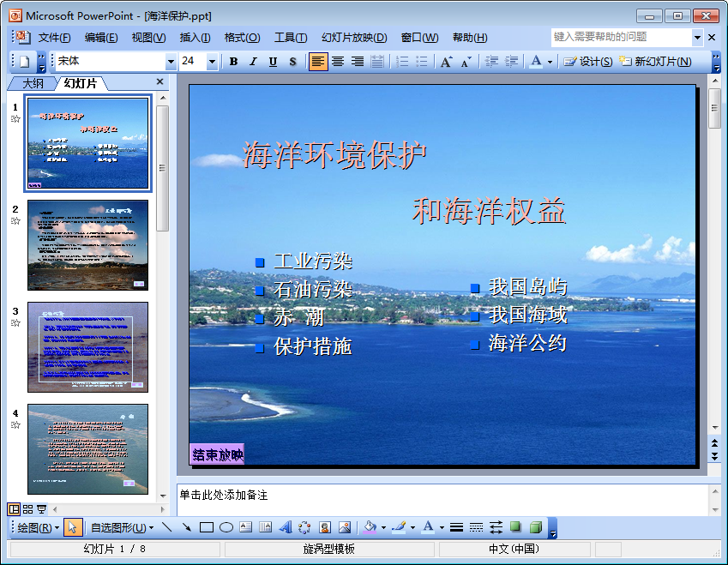This screenshot has height=565, width=728.
Task: Click the 新幻灯片(N) new slide button
Action: [x=655, y=61]
